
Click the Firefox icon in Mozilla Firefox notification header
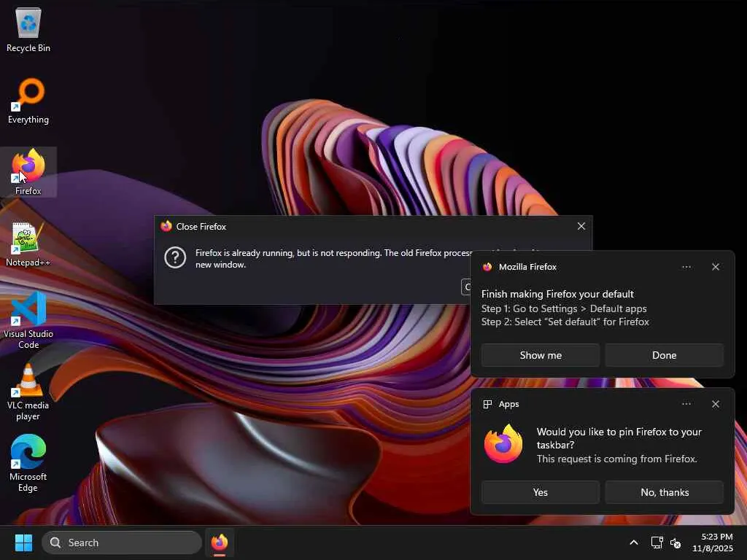point(487,267)
